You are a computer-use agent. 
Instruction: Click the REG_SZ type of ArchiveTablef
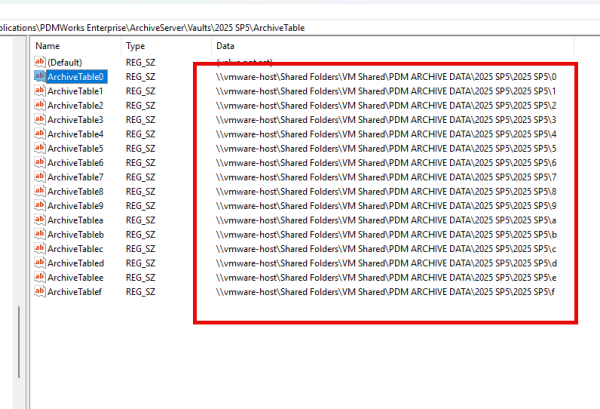(140, 292)
